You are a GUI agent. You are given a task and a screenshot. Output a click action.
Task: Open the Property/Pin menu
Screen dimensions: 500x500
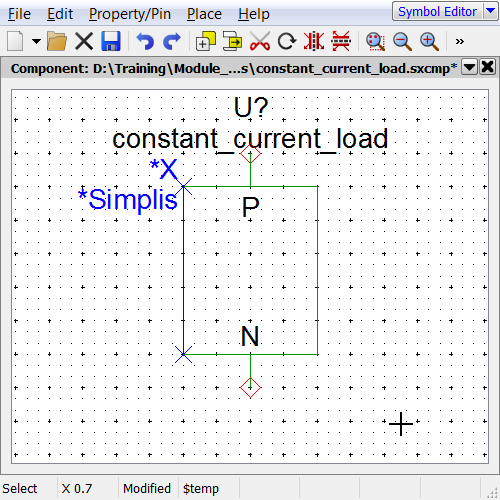(130, 14)
